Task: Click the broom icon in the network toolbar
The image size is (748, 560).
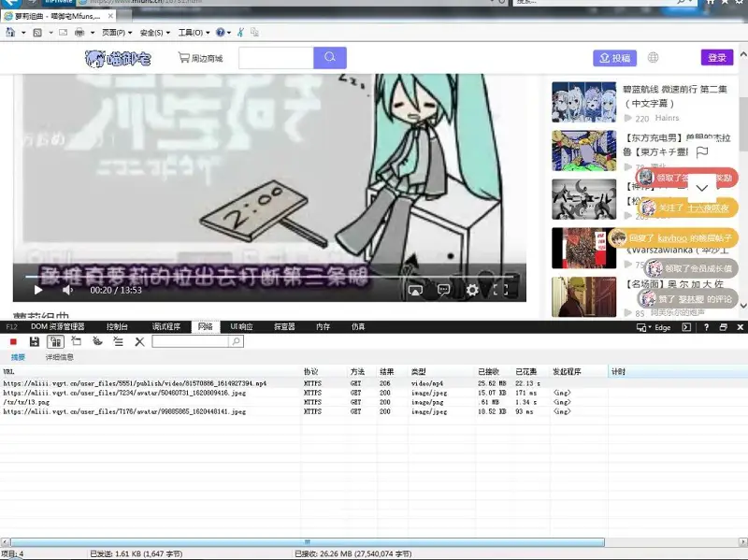Action: pos(97,341)
